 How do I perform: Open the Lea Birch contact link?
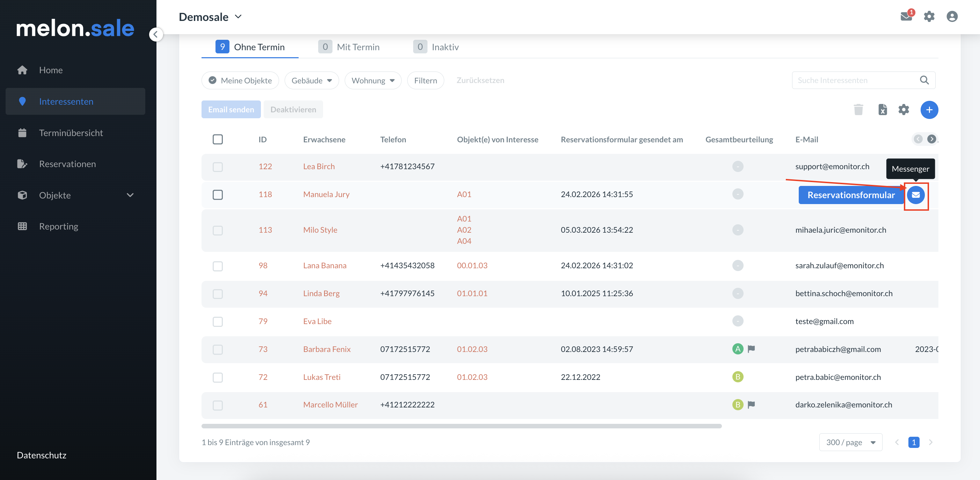tap(319, 166)
